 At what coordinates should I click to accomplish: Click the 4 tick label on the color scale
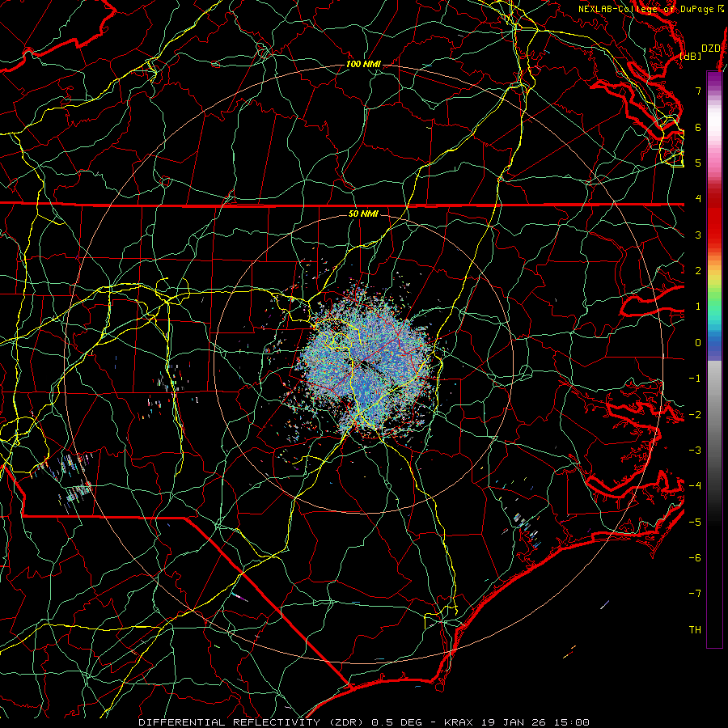pos(698,199)
